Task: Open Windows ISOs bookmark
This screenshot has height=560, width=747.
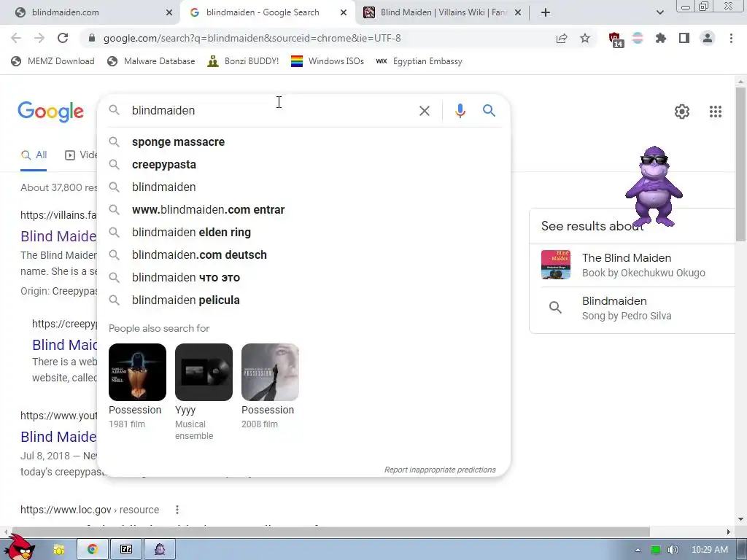Action: coord(328,61)
